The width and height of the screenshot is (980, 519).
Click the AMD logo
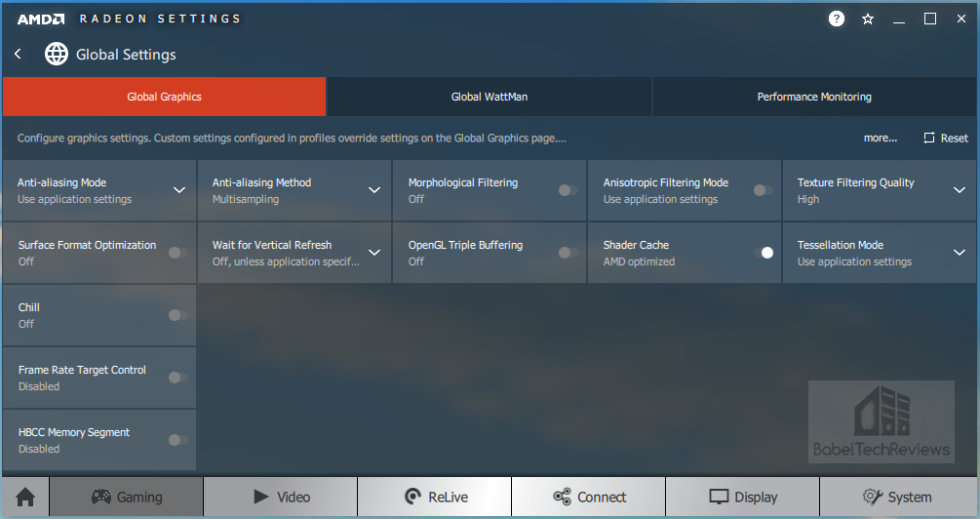[41, 19]
